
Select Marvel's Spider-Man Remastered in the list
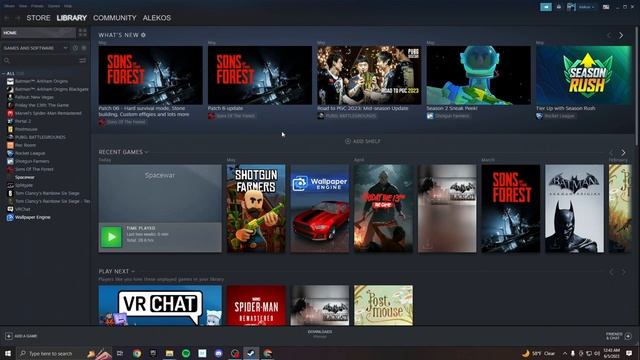coord(48,113)
